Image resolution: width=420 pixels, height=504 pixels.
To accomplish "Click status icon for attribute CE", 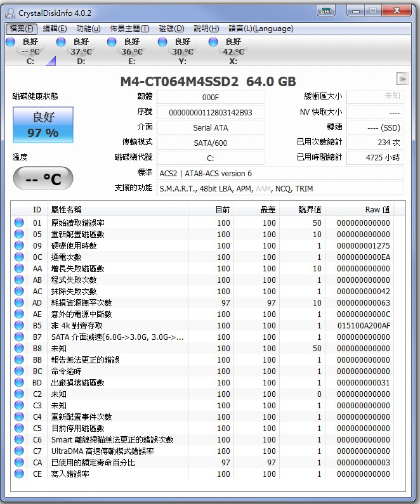I will tap(19, 474).
